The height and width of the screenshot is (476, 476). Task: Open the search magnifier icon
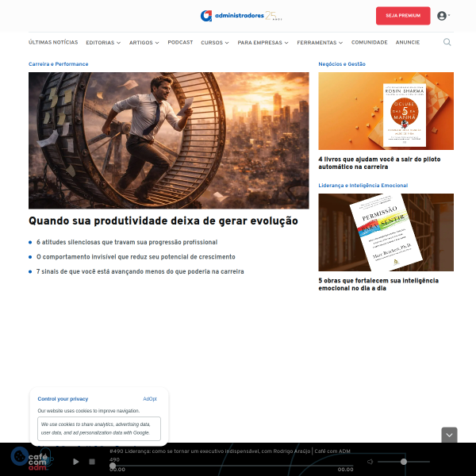coord(447,42)
